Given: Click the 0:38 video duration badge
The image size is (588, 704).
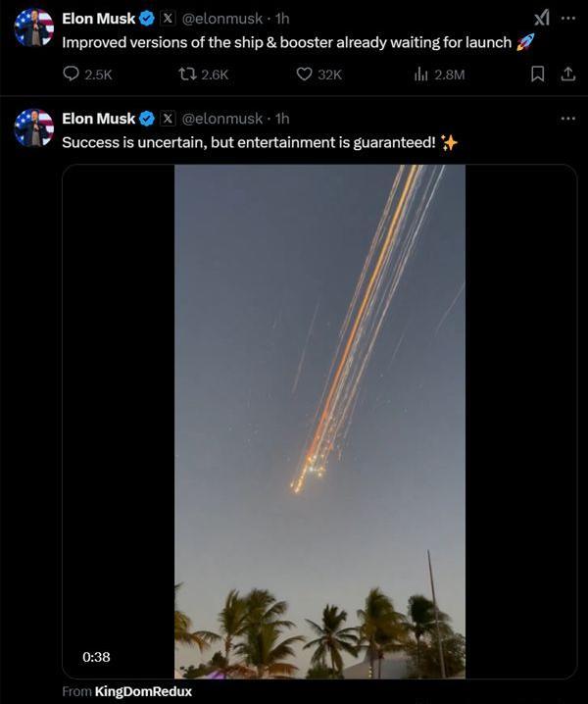Looking at the screenshot, I should click(96, 656).
